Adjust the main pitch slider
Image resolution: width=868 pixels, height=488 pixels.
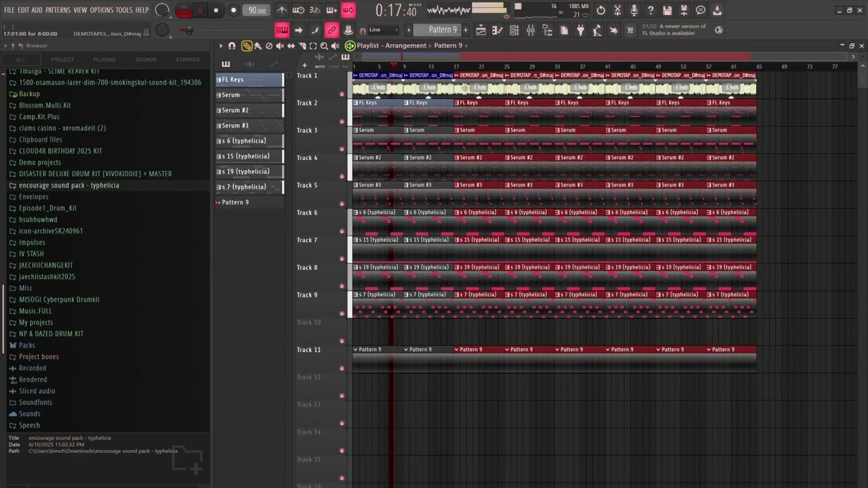tap(162, 29)
